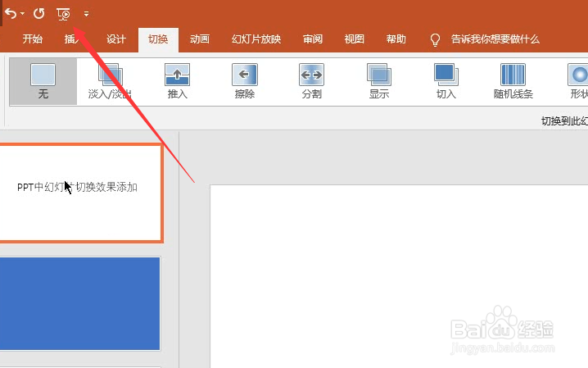Click the lightbulb Tell Me icon

tap(435, 39)
